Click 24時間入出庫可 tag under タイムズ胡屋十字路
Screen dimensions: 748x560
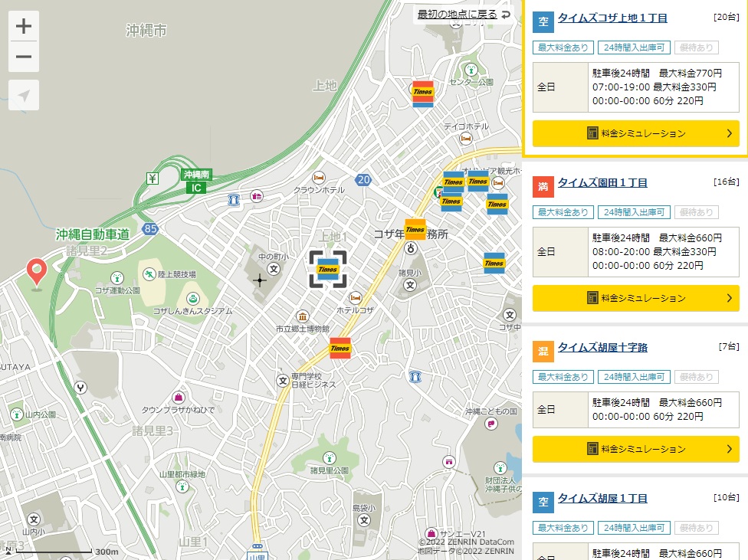[634, 377]
